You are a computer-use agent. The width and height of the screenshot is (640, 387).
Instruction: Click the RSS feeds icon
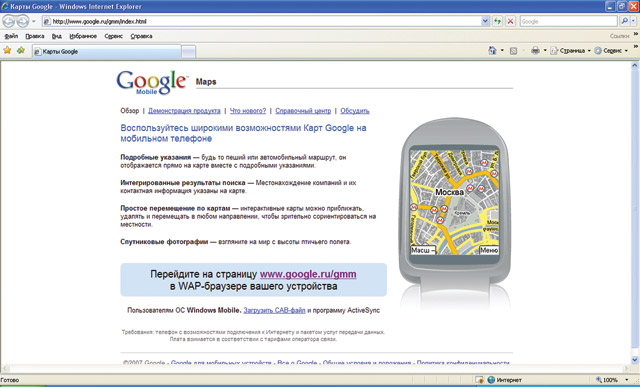click(513, 51)
